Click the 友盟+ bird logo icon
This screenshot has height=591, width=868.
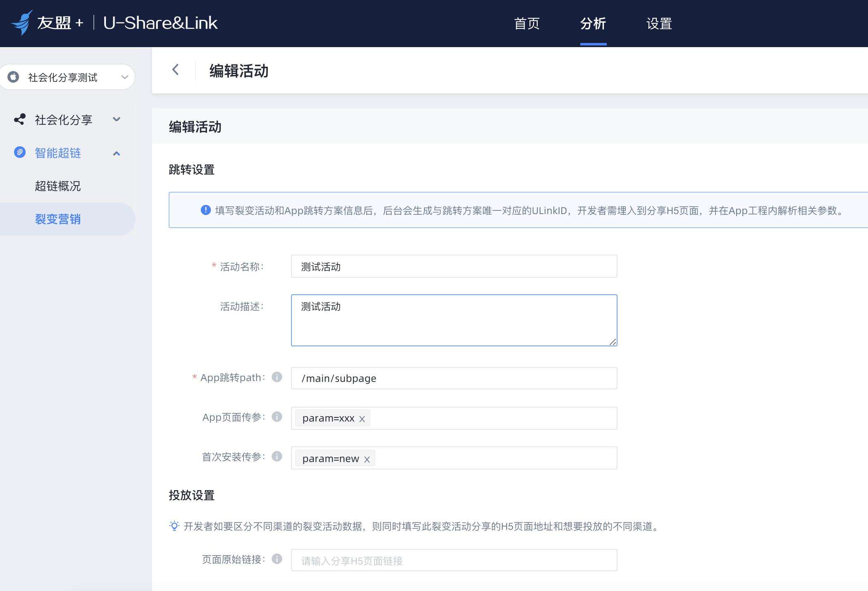point(21,22)
